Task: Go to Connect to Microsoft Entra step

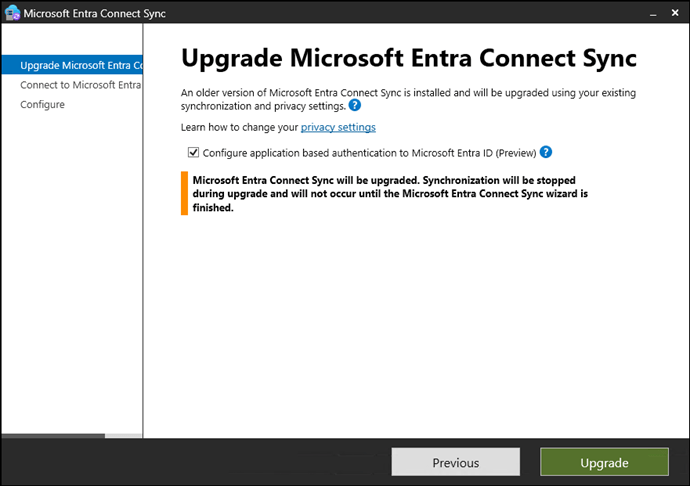Action: 80,85
